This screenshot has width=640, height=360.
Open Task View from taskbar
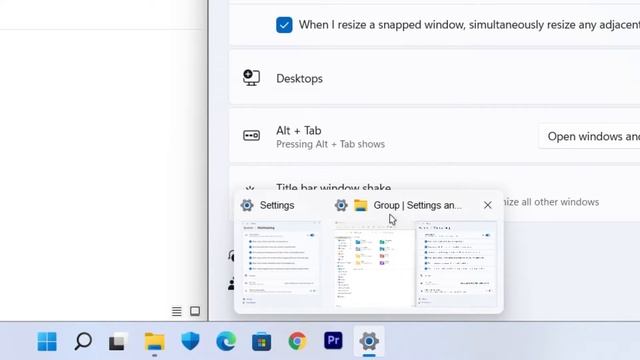[x=118, y=341]
